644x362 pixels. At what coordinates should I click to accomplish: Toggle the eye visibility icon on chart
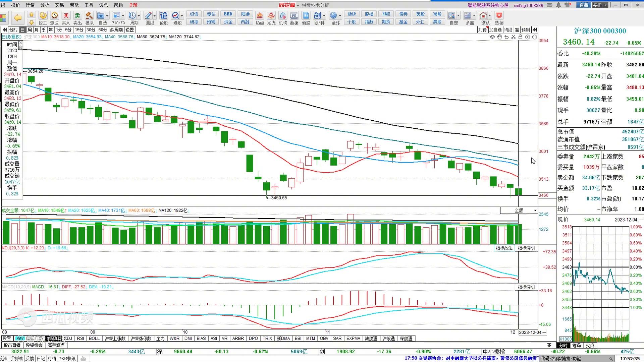pyautogui.click(x=492, y=37)
